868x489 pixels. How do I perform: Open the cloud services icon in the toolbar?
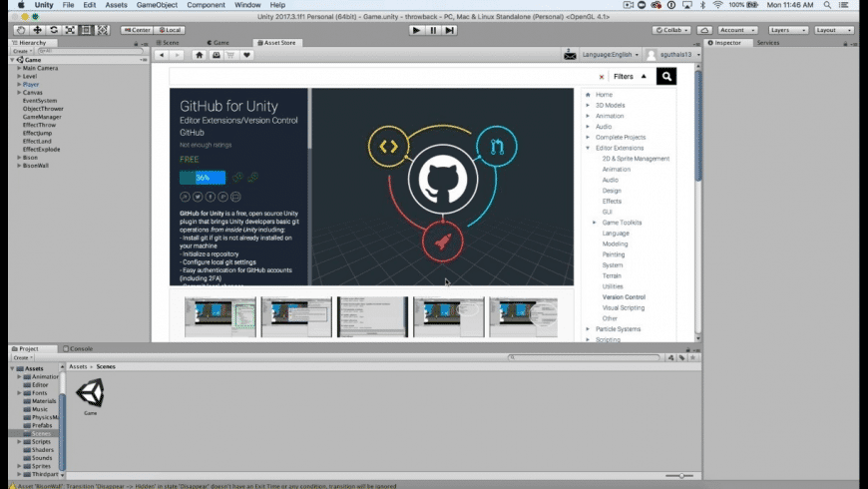(x=704, y=30)
